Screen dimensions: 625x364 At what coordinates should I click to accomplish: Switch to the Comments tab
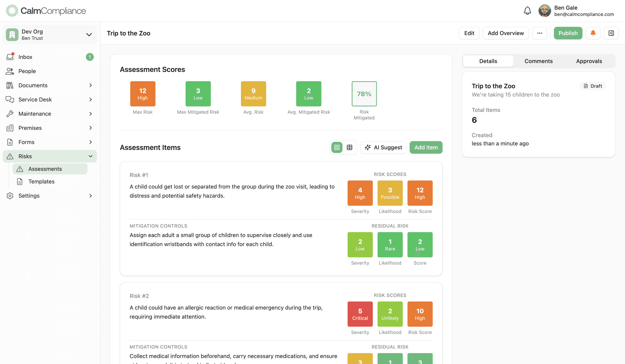pos(538,61)
